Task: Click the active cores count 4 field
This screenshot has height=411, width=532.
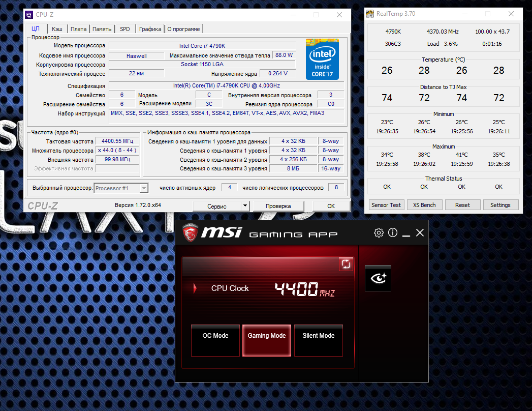Action: pyautogui.click(x=230, y=187)
